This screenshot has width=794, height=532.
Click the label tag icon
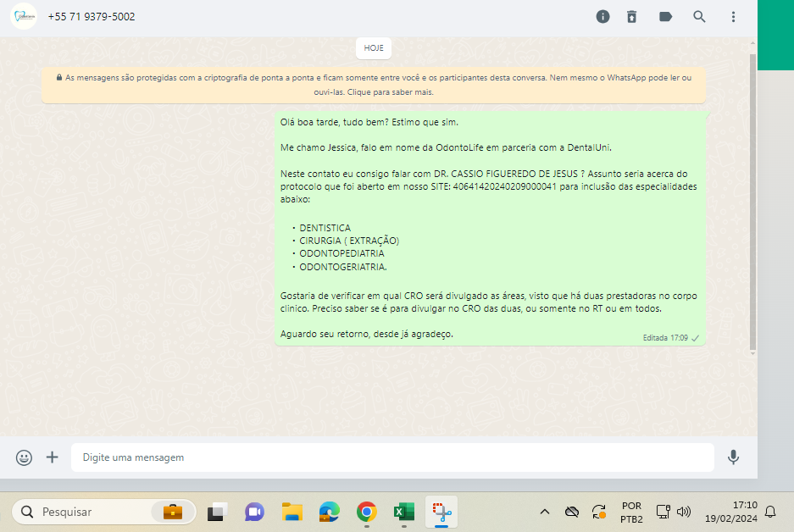tap(665, 17)
